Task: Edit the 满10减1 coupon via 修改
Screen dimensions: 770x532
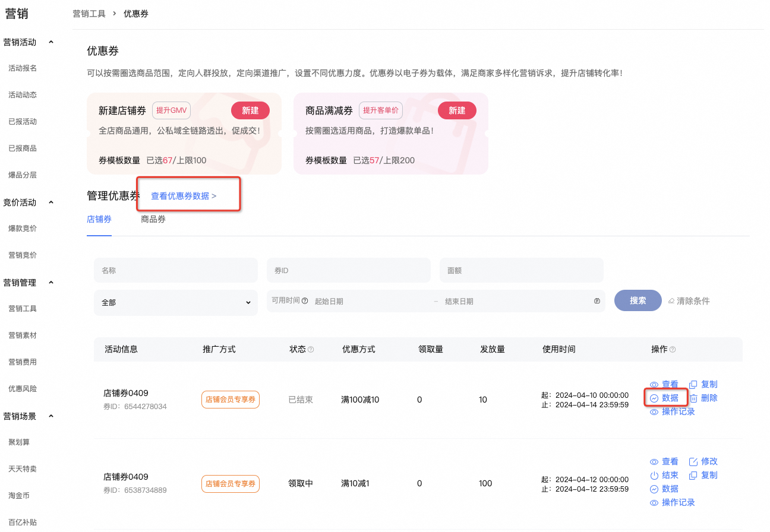Action: pyautogui.click(x=703, y=461)
